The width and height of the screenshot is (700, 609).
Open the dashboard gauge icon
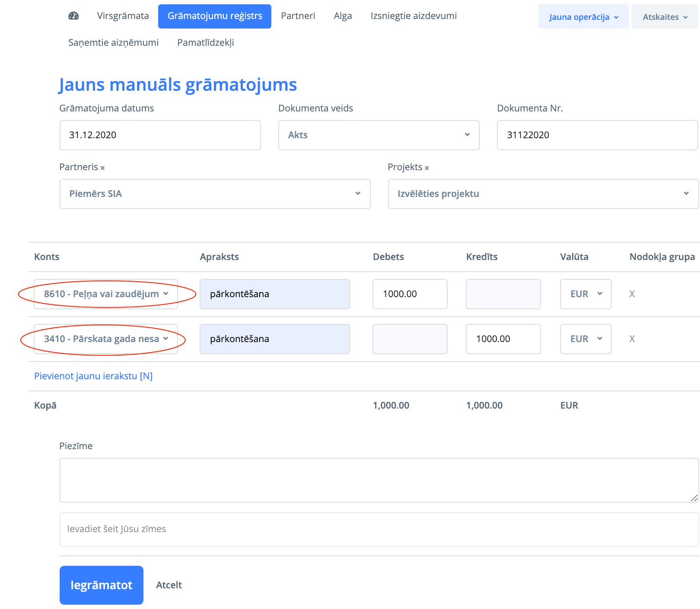73,16
